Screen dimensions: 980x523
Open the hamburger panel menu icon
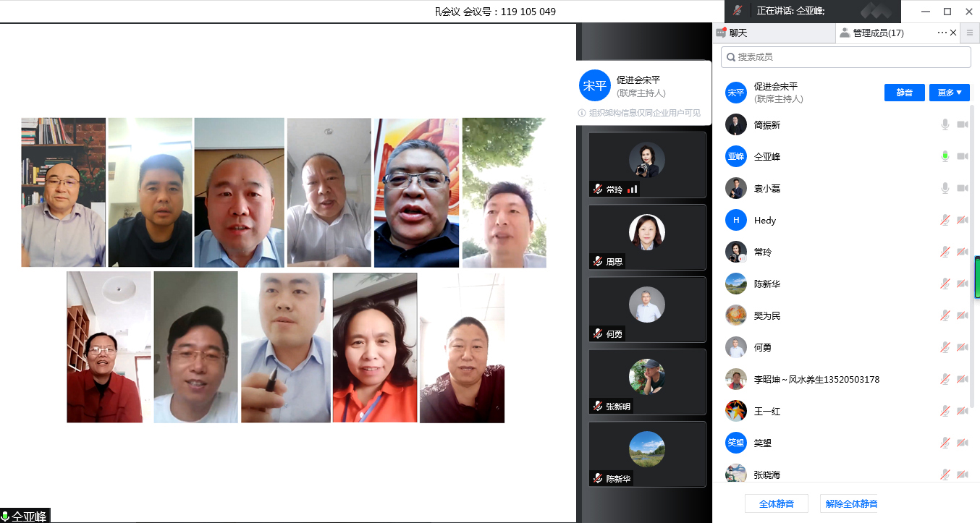tap(970, 33)
